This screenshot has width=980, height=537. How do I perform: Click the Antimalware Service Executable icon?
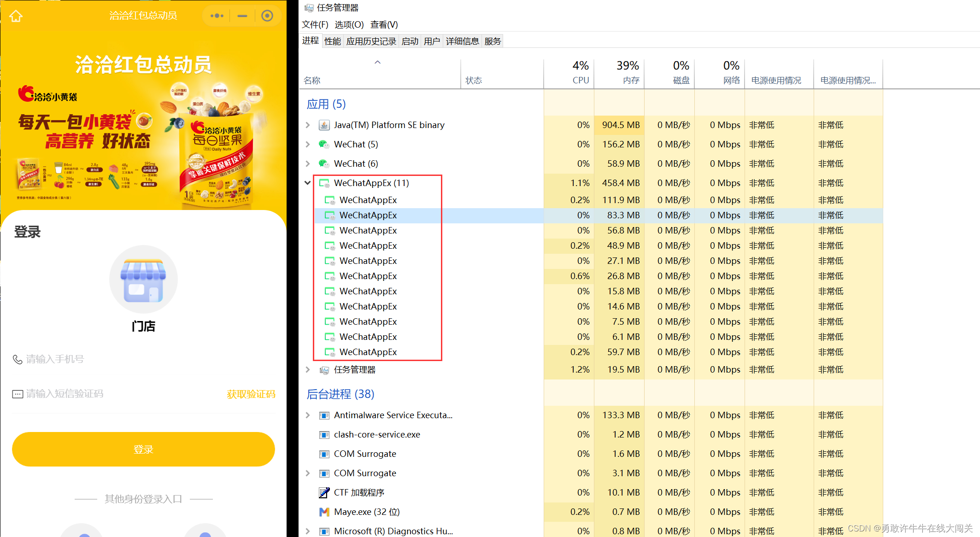[324, 415]
